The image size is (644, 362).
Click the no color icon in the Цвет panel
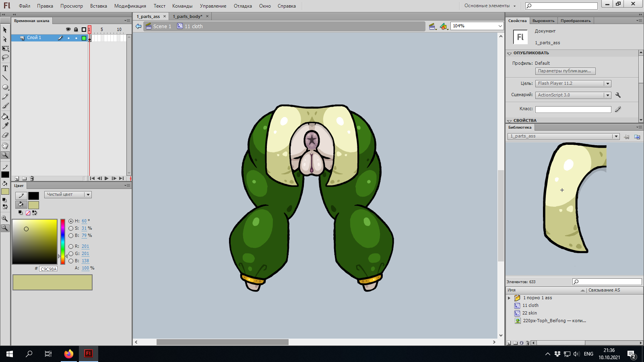pos(28,213)
